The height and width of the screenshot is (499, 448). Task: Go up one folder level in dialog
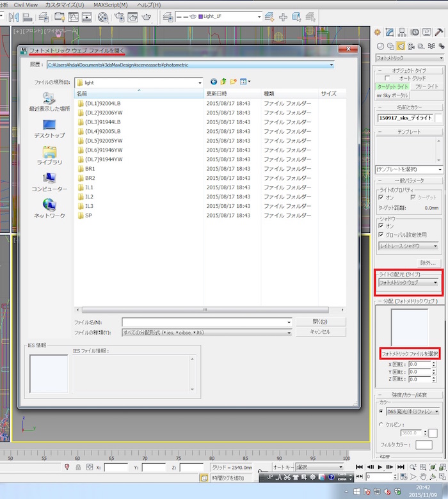(x=223, y=82)
